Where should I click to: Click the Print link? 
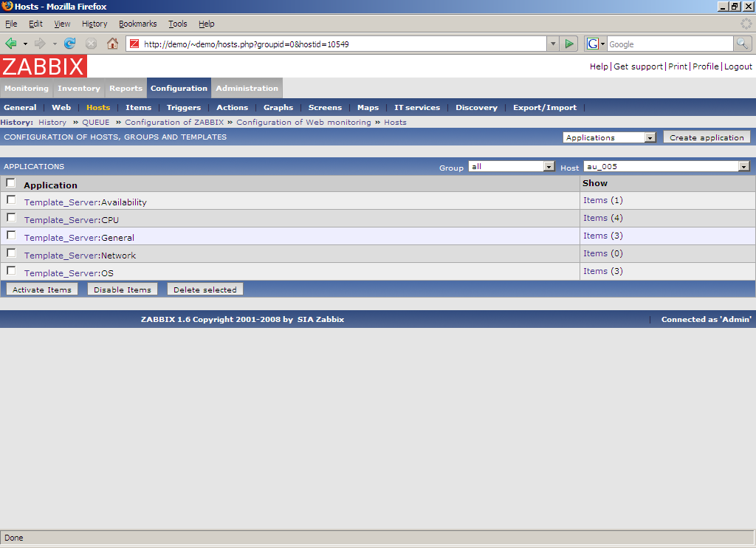[678, 66]
